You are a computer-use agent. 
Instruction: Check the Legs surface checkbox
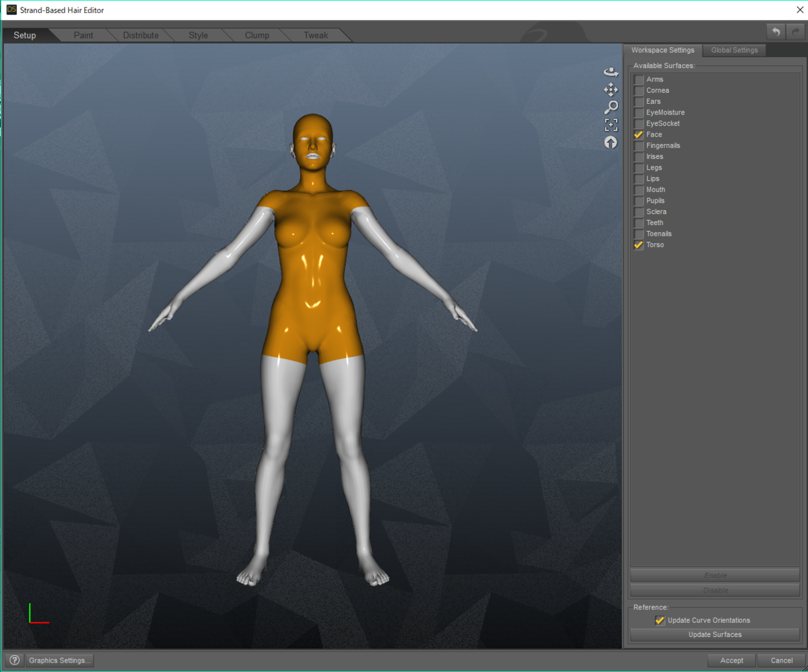point(638,168)
